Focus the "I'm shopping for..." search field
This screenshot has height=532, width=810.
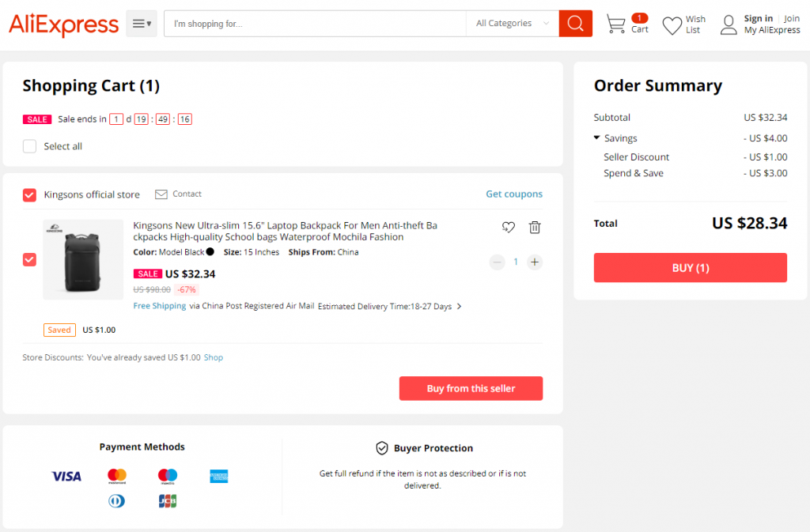pos(315,24)
